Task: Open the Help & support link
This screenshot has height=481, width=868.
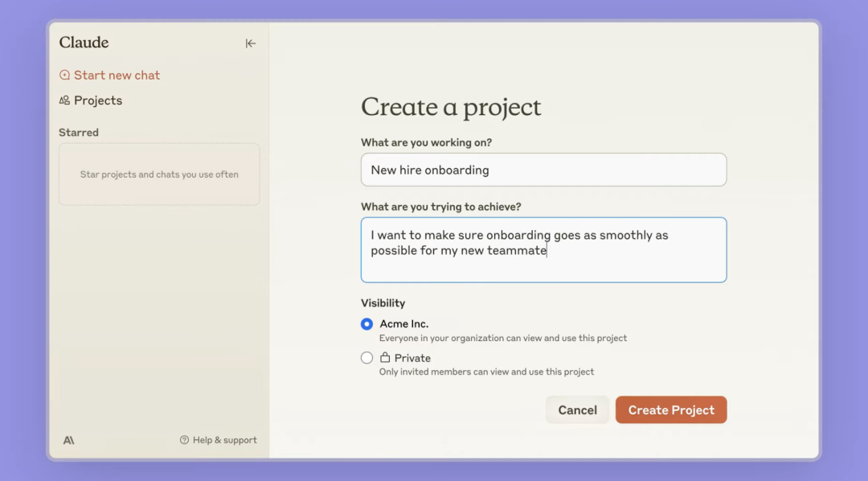Action: click(x=224, y=440)
